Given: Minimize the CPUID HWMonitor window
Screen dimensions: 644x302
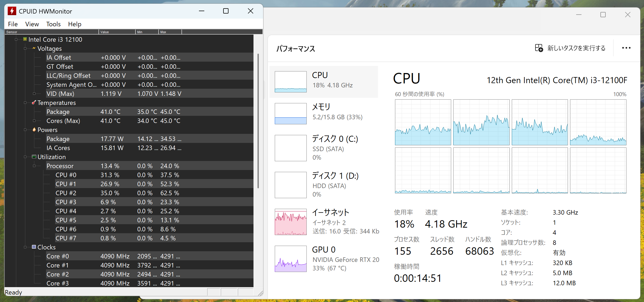Looking at the screenshot, I should tap(202, 11).
